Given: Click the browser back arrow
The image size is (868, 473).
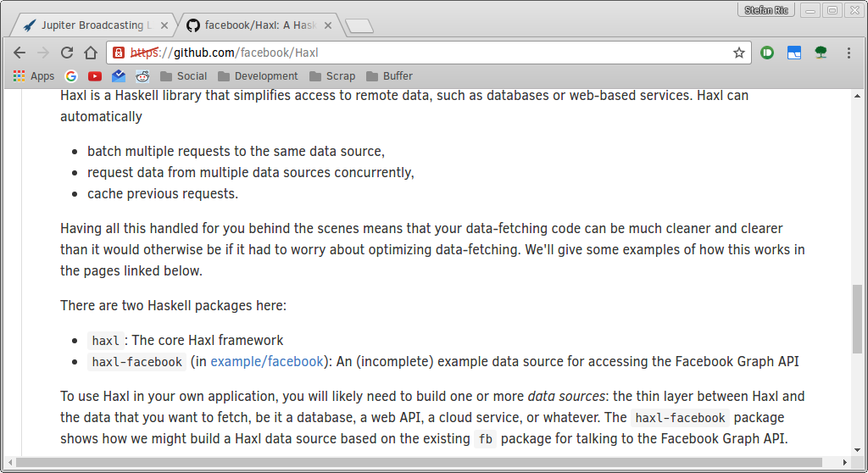Looking at the screenshot, I should (x=19, y=53).
